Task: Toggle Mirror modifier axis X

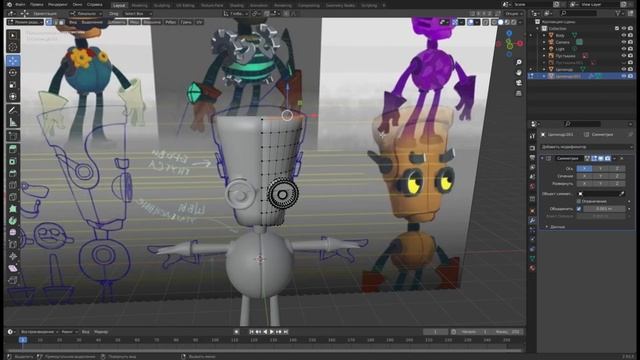Action: coord(584,169)
